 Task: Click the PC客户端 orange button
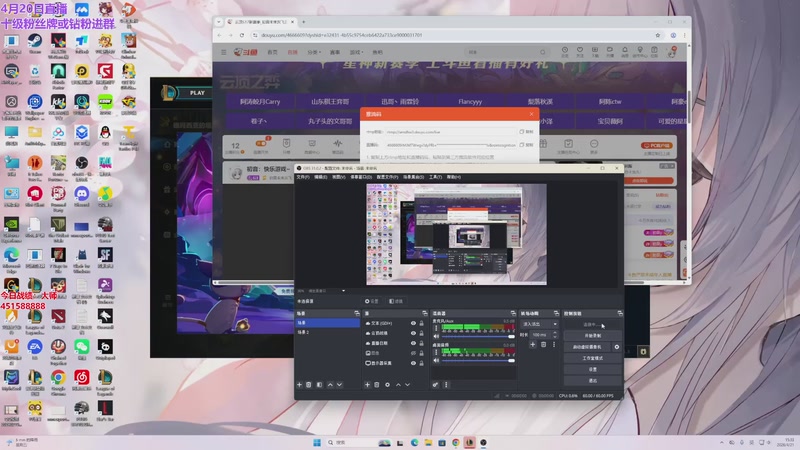click(x=657, y=145)
